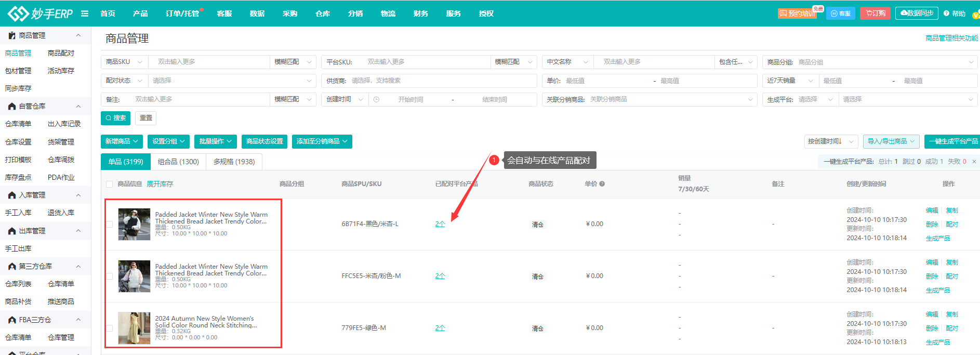Click the 出库管理 house icon
Image resolution: width=980 pixels, height=355 pixels.
[12, 231]
